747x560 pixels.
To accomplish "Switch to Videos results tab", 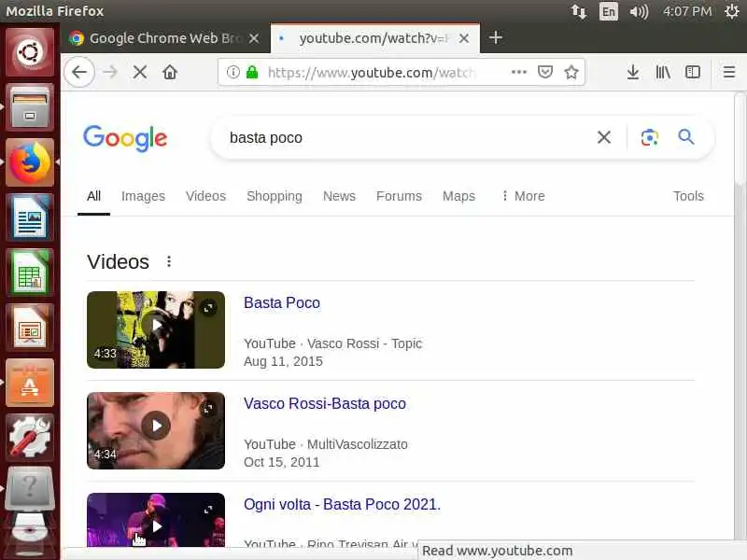I will pyautogui.click(x=205, y=196).
